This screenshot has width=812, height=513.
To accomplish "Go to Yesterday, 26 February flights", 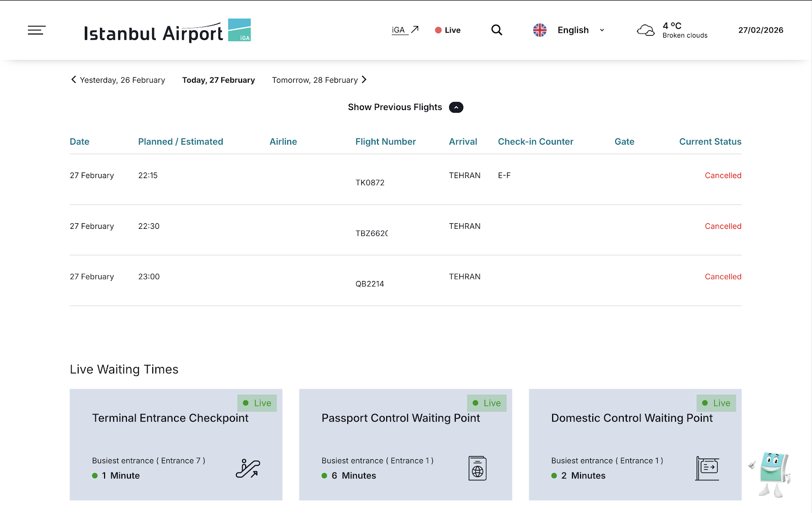I will tap(118, 80).
